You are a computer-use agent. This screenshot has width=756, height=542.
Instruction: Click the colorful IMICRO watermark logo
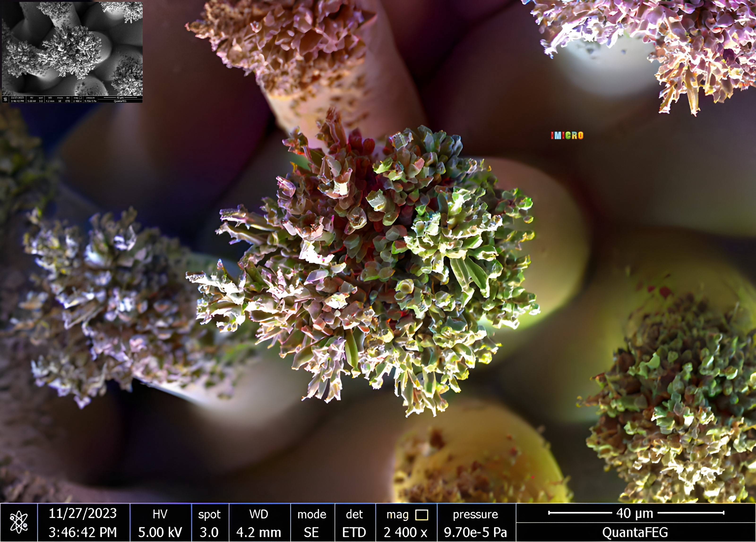point(567,135)
